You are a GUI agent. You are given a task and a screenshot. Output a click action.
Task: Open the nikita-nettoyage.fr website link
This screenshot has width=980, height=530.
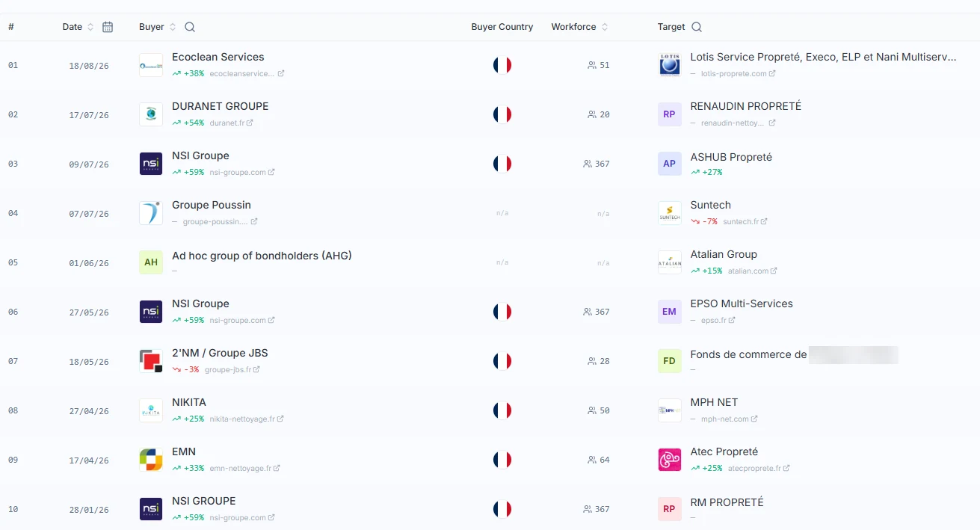tap(247, 419)
